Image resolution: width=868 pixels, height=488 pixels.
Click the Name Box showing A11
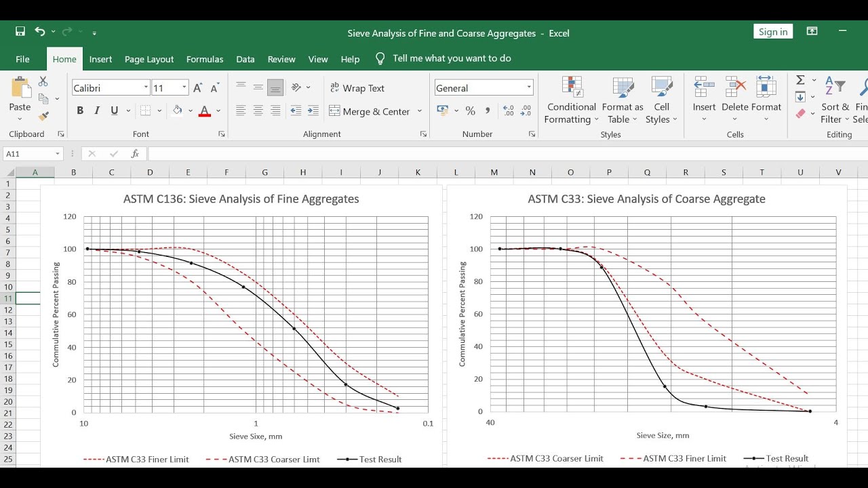click(x=33, y=154)
